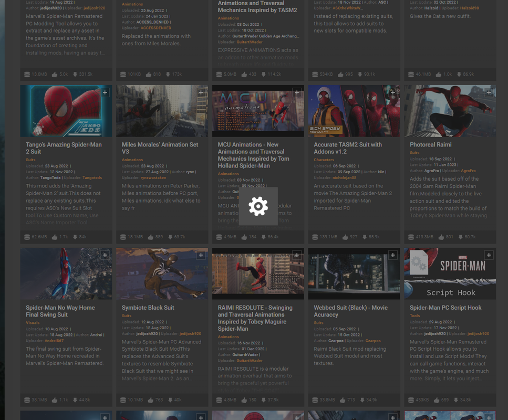This screenshot has height=420, width=508.
Task: Open Spider-Man Script Hook thumbnail image
Action: tap(450, 274)
